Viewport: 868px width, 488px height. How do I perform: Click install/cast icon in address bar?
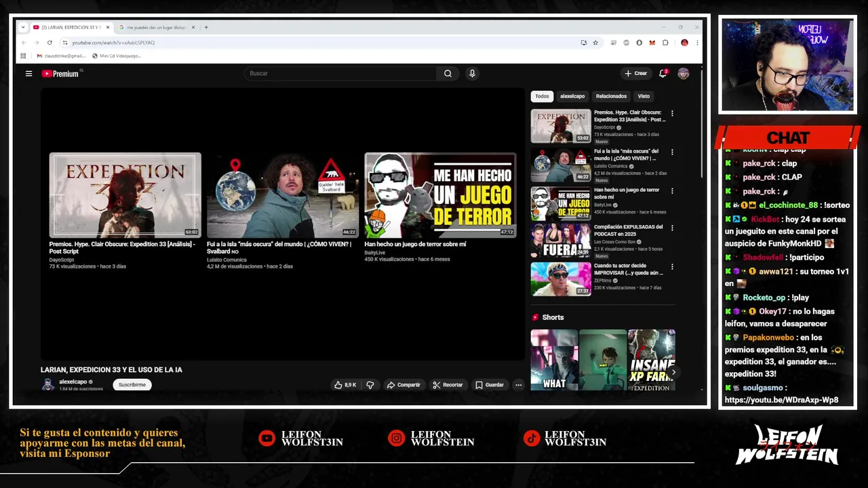583,43
